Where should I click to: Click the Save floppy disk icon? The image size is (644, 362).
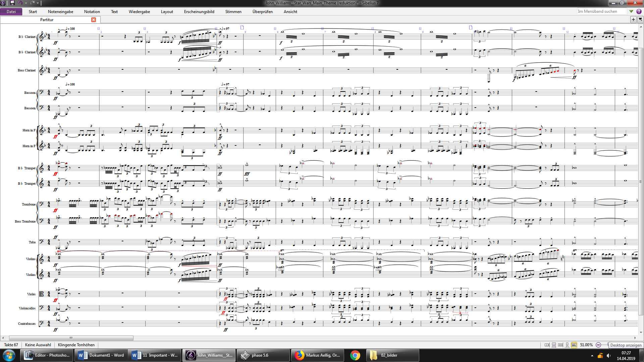pyautogui.click(x=12, y=3)
